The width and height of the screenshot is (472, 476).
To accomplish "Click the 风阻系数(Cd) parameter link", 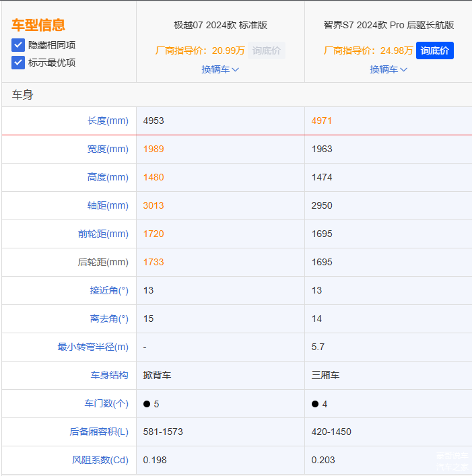I will 100,460.
